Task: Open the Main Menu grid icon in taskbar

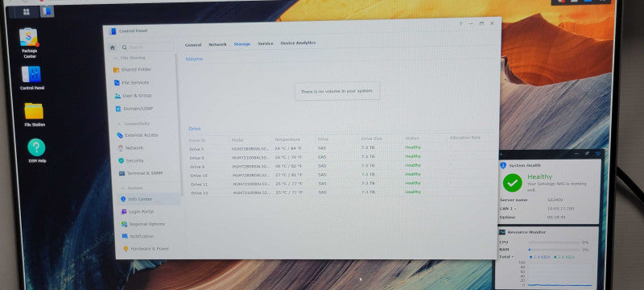Action: (27, 12)
